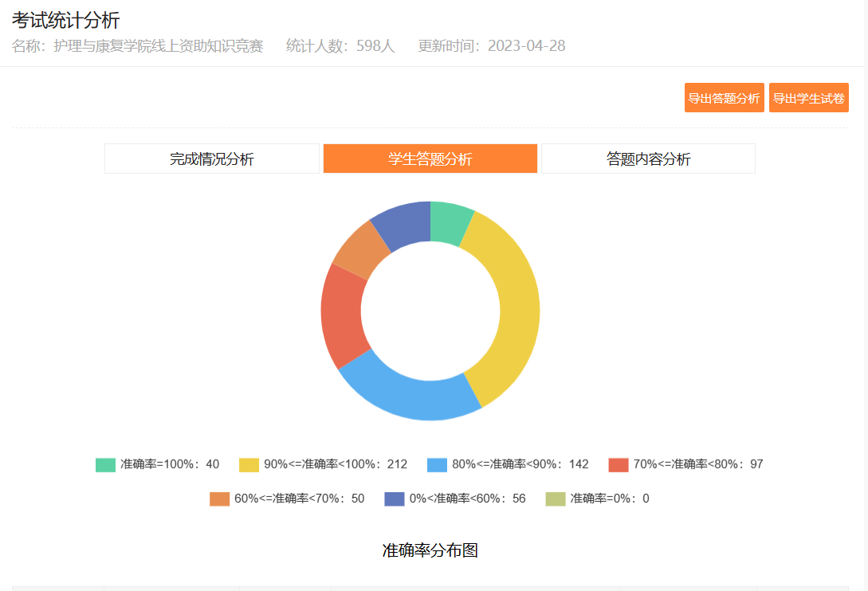Click the 准确率分布图 chart title
Image resolution: width=868 pixels, height=591 pixels.
coord(430,550)
